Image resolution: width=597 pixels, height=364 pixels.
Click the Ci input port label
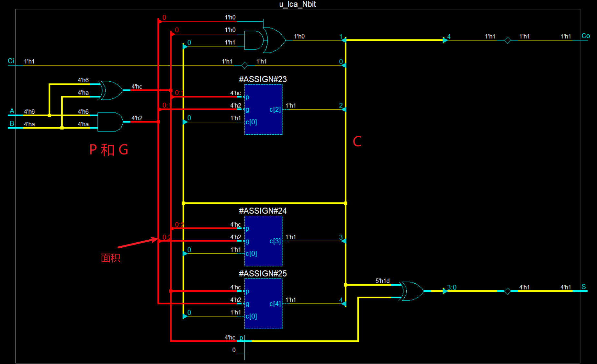(11, 61)
